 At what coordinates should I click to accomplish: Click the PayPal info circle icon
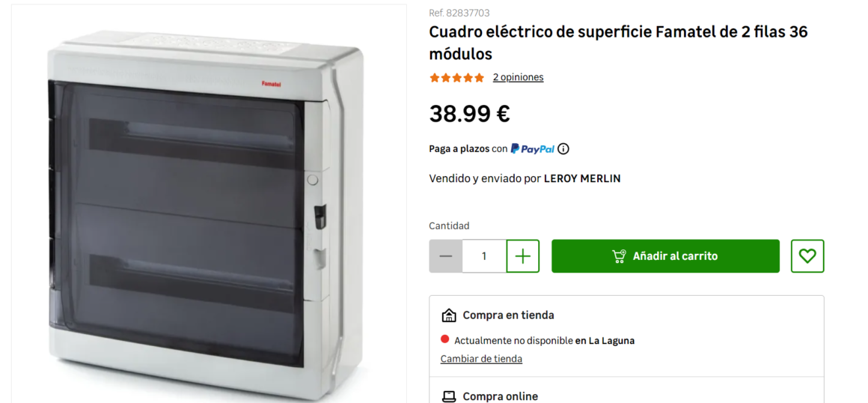563,148
